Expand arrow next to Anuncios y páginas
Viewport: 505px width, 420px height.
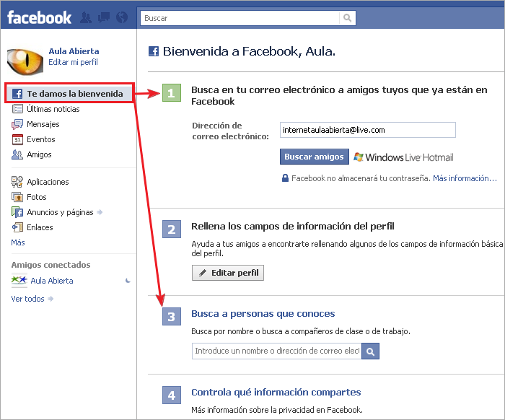pos(100,212)
